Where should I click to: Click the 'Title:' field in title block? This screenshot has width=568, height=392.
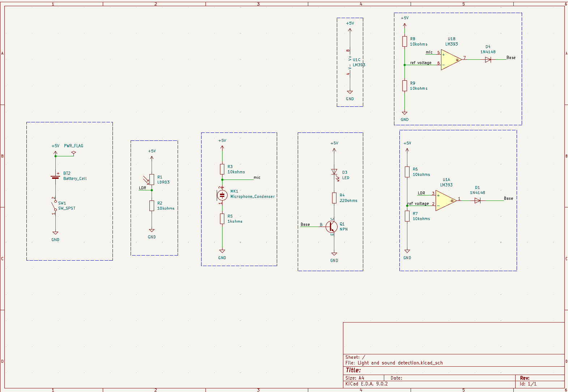point(353,370)
